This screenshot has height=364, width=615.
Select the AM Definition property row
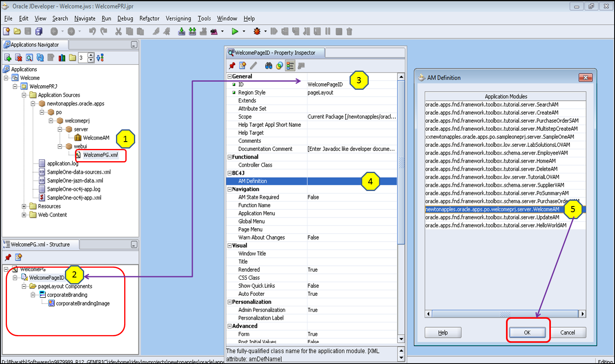pos(312,181)
